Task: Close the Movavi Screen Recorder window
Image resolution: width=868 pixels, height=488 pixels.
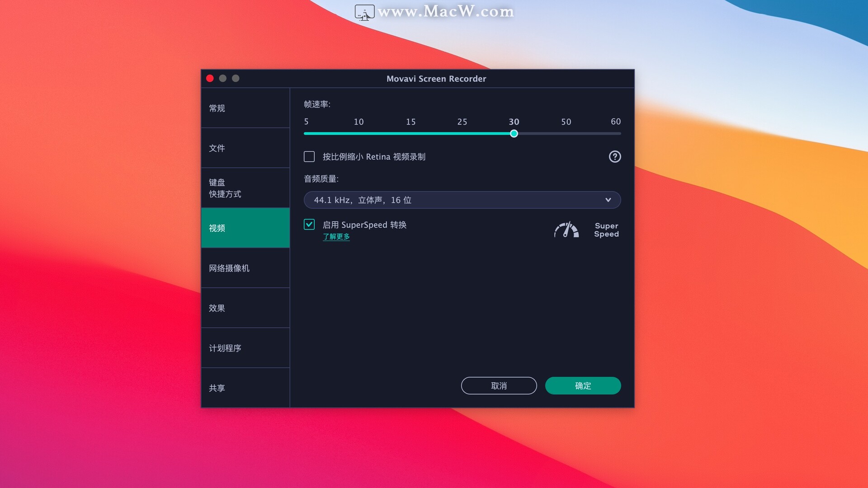Action: [210, 78]
